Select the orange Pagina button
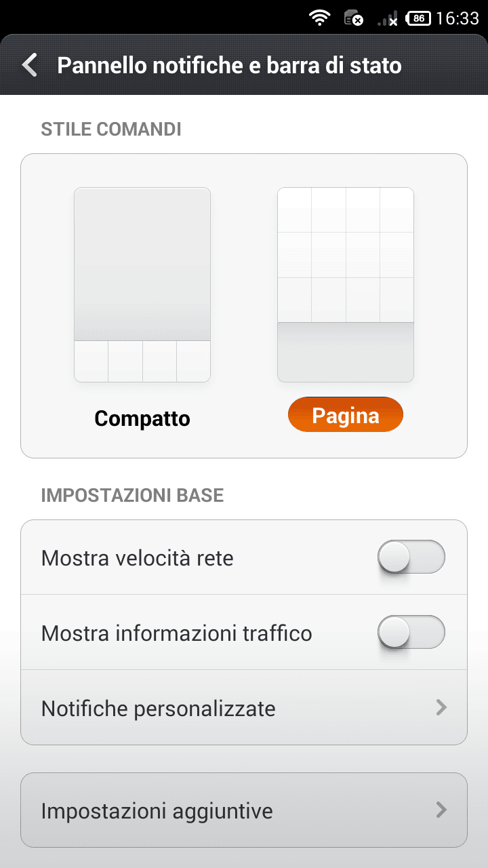 pyautogui.click(x=346, y=414)
